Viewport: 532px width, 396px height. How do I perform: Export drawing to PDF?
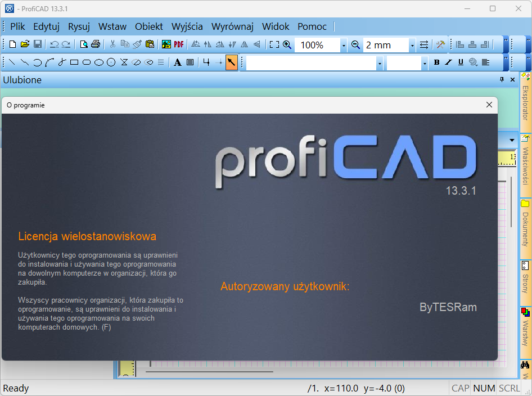coord(179,44)
